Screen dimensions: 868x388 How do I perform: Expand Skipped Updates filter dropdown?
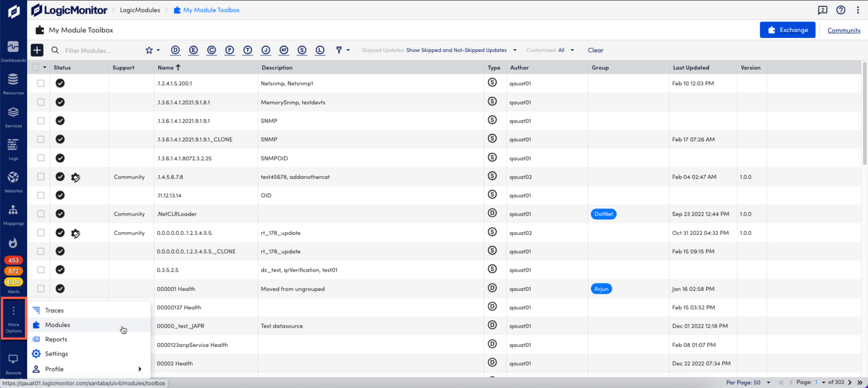point(515,50)
